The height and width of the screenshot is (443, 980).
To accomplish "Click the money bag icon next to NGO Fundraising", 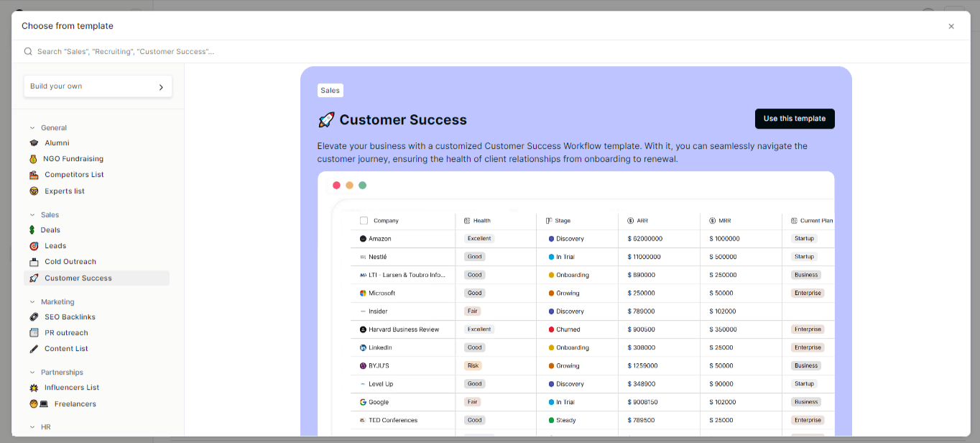I will point(34,158).
